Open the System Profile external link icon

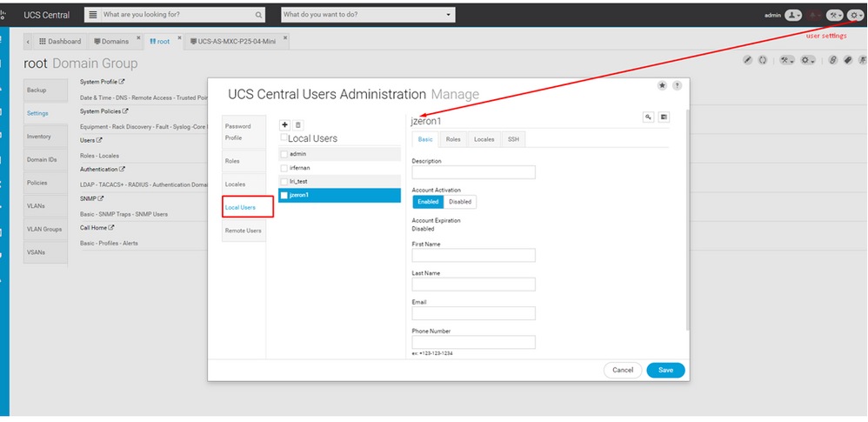point(122,82)
